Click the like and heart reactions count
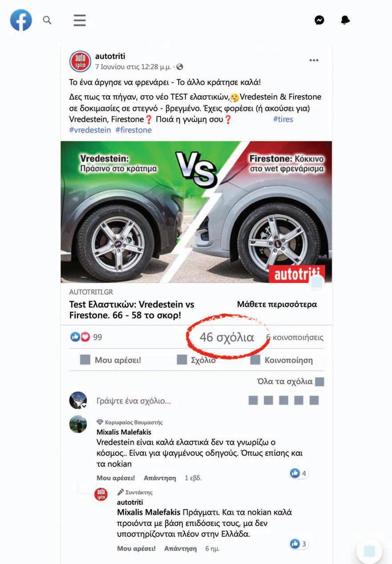This screenshot has height=564, width=392. pos(86,337)
